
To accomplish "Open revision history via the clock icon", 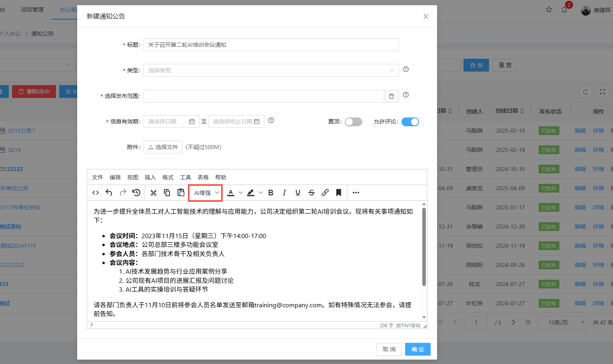I will pos(136,193).
